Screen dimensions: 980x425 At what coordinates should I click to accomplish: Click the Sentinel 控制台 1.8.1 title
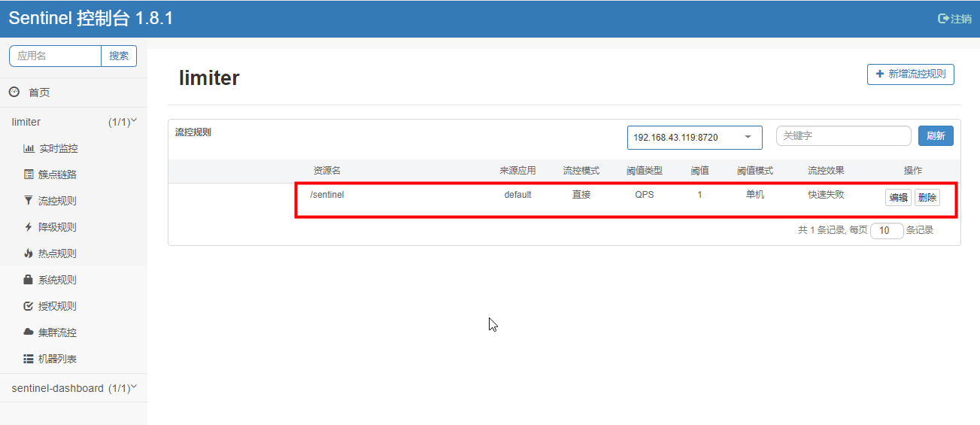(91, 19)
